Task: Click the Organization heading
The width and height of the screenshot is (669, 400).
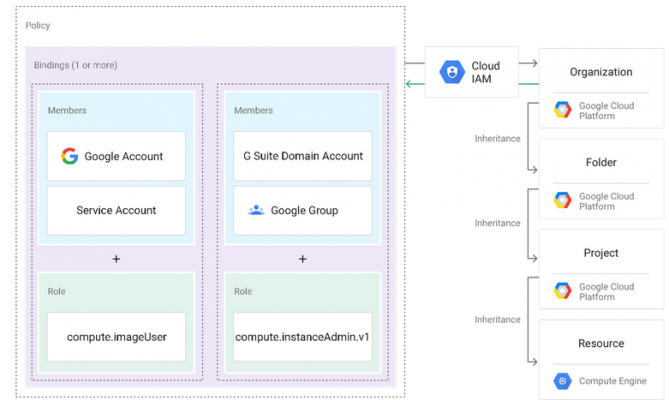Action: (601, 72)
